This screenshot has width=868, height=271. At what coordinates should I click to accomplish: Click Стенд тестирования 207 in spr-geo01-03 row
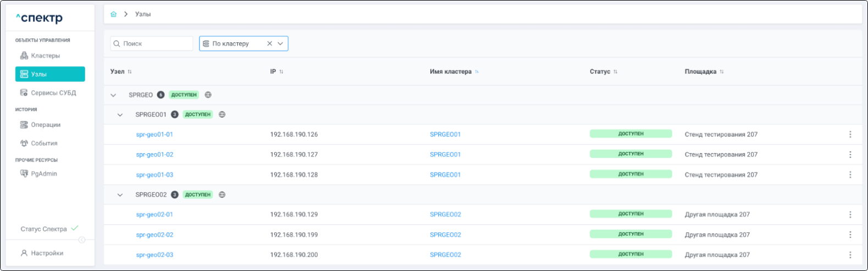(721, 175)
